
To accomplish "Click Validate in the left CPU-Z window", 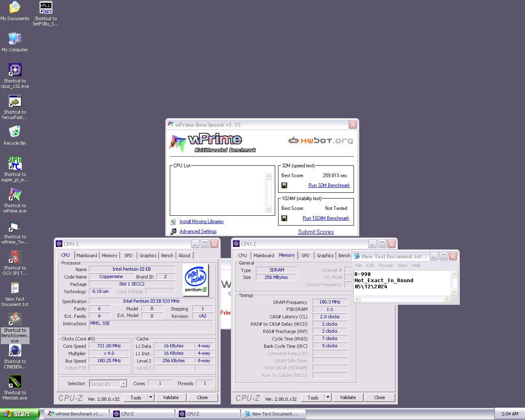I will (x=171, y=397).
